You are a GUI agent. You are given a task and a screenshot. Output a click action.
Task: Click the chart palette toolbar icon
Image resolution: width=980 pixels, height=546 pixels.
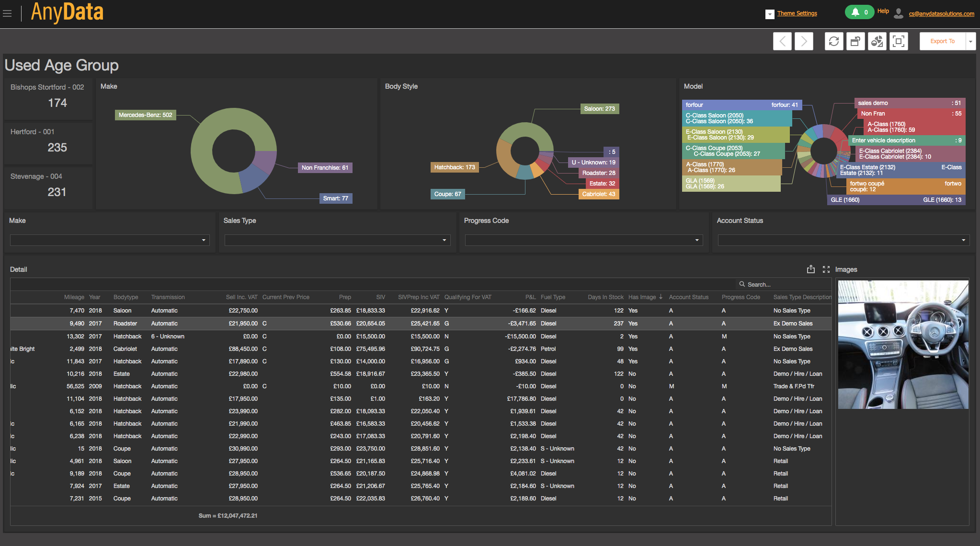tap(877, 41)
